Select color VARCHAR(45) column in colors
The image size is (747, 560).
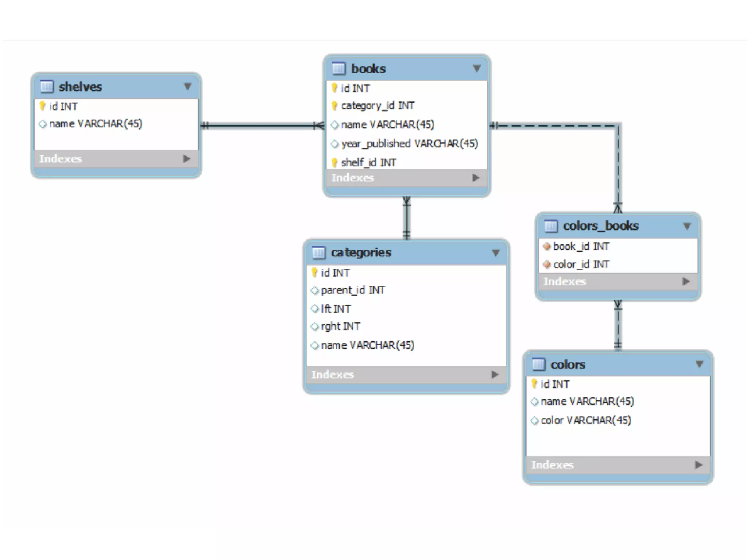coord(586,421)
